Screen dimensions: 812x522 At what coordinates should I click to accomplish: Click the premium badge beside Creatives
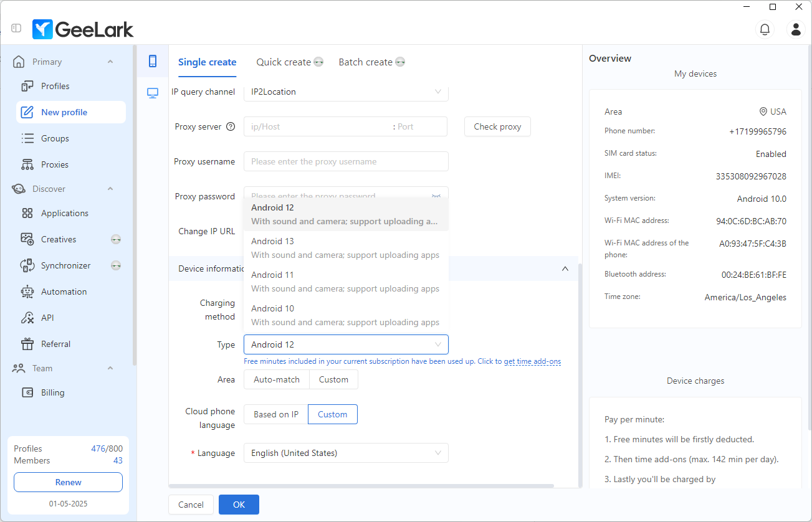116,239
